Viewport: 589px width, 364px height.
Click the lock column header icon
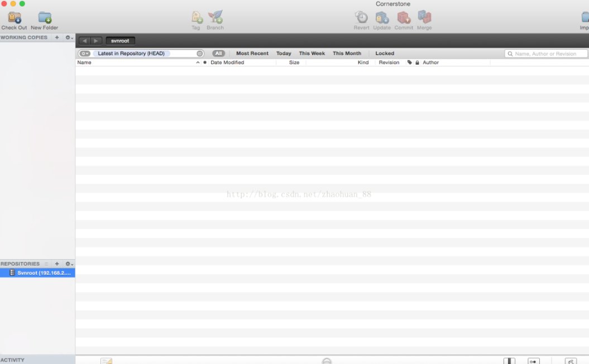[417, 63]
